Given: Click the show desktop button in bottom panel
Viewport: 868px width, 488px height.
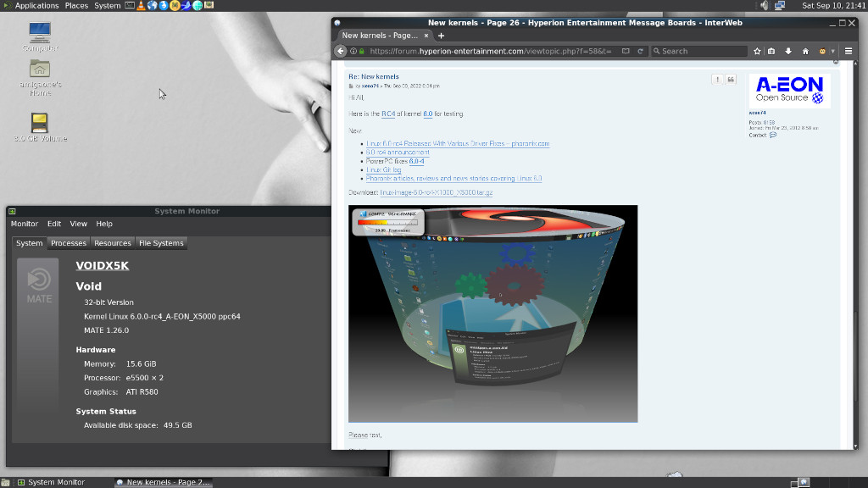Looking at the screenshot, I should pos(5,482).
